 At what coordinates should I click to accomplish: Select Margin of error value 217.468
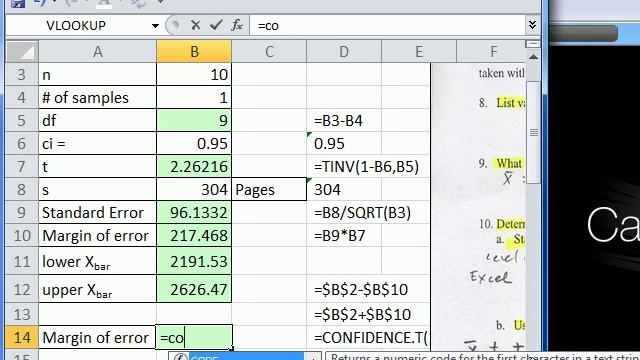tap(194, 236)
